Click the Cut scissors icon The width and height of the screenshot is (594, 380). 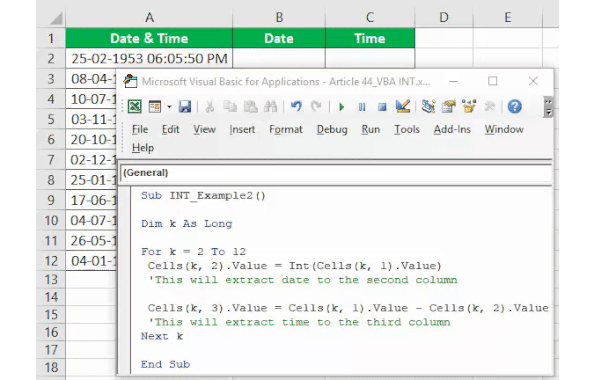(x=209, y=107)
